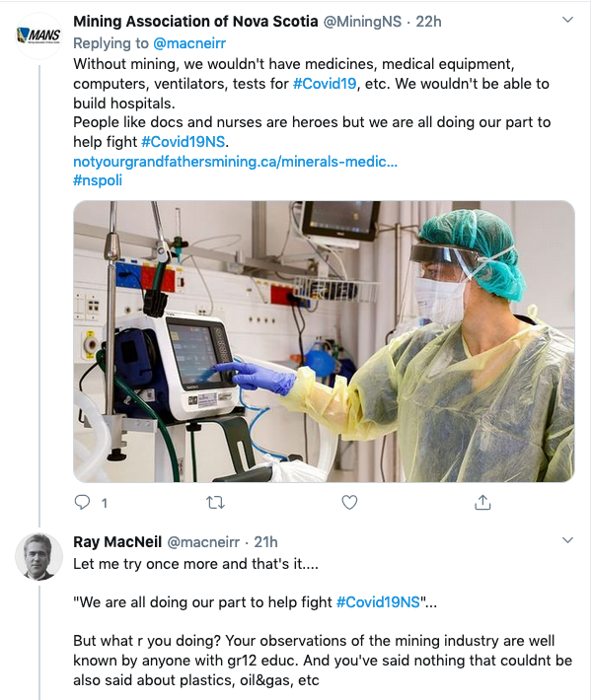Click the Mining Association of Nova Scotia name
Screen dimensions: 592x700
pos(194,21)
